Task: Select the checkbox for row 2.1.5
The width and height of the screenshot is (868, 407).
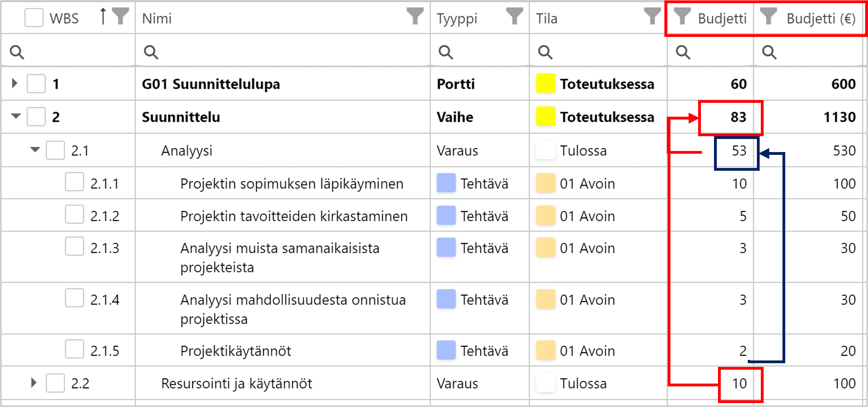Action: (75, 349)
